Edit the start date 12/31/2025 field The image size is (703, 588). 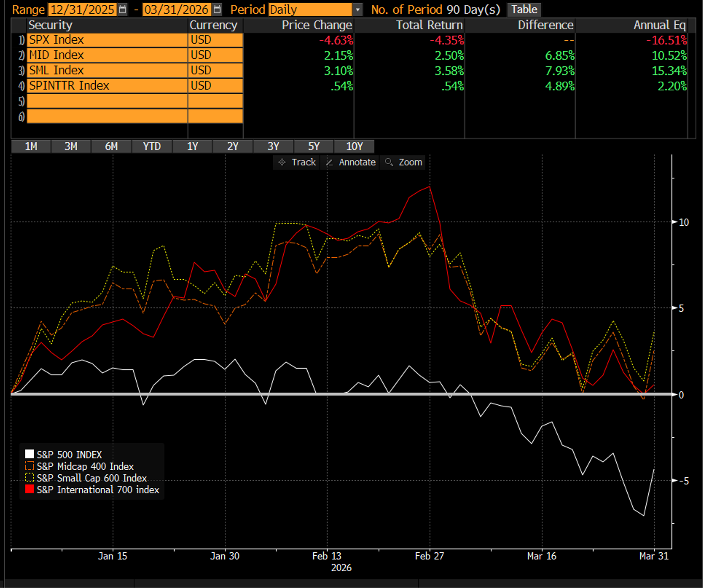click(82, 9)
